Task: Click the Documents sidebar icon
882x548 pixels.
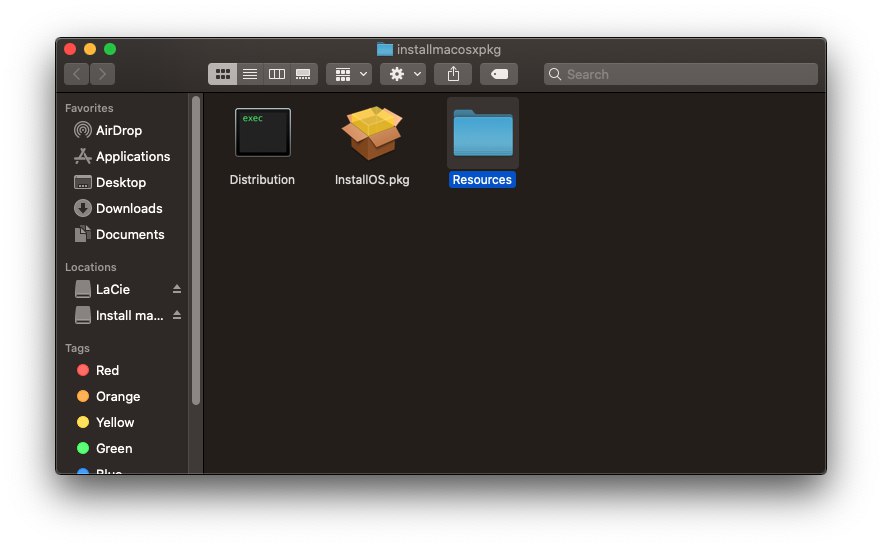Action: tap(83, 234)
